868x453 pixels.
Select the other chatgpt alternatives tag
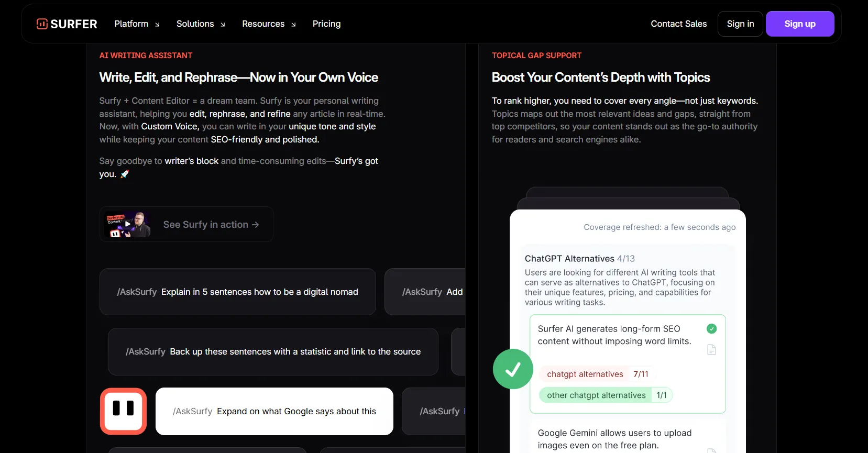click(x=606, y=395)
